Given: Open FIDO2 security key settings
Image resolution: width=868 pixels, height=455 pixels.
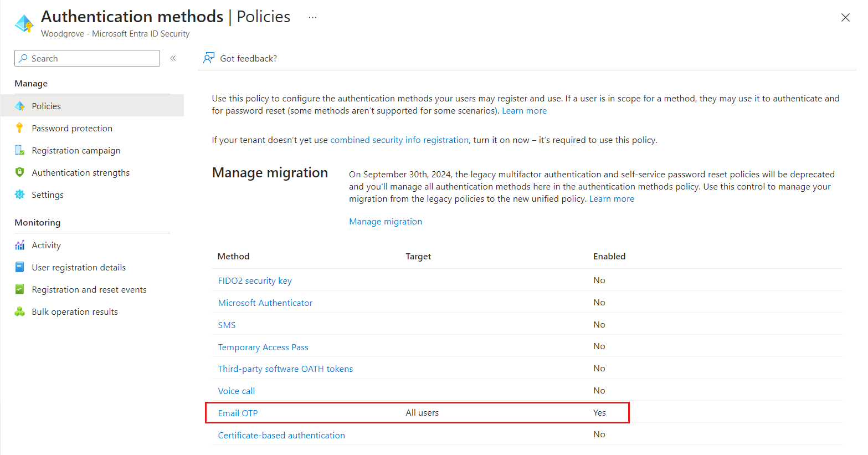Looking at the screenshot, I should (255, 280).
